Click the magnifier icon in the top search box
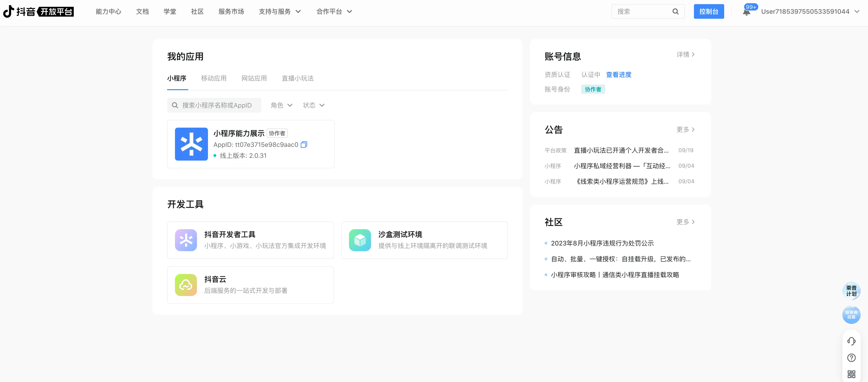 click(675, 11)
